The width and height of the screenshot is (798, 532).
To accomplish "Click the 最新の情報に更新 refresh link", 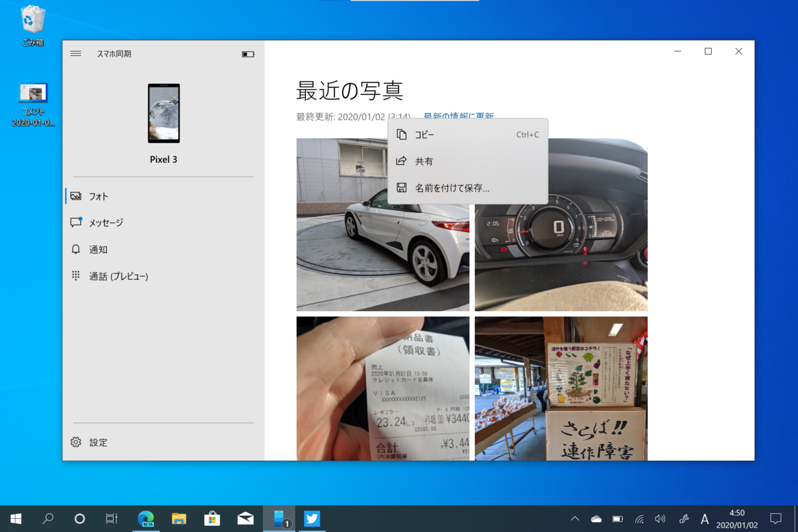I will [459, 116].
